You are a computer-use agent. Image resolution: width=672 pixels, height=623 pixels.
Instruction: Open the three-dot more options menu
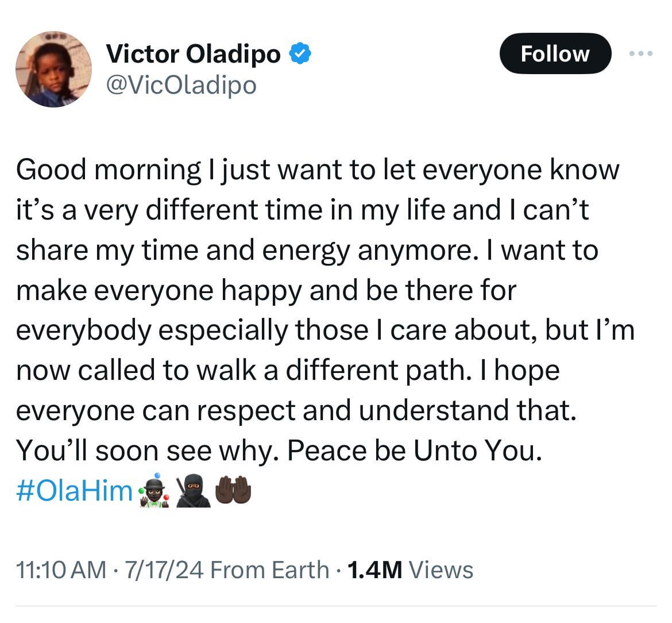pyautogui.click(x=641, y=54)
